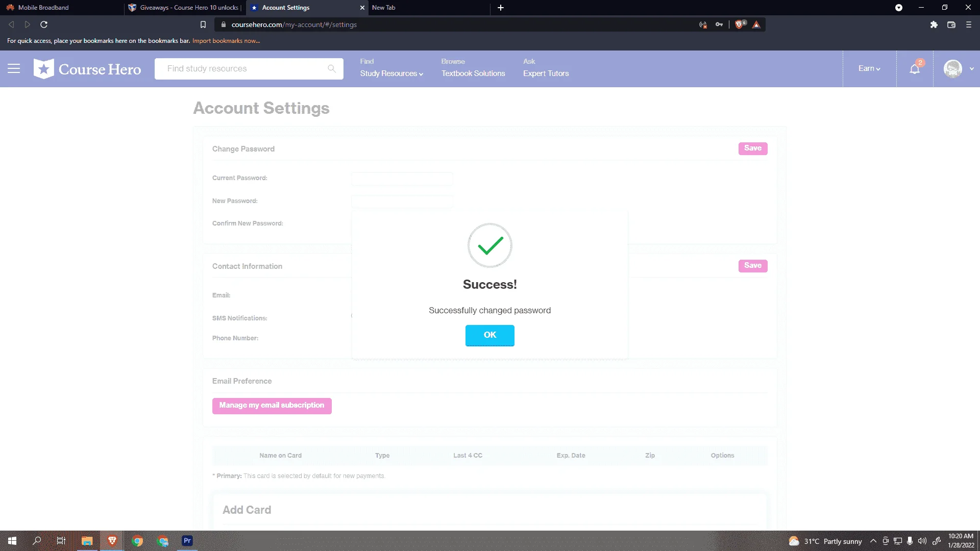Image resolution: width=980 pixels, height=551 pixels.
Task: Open the volume speaker tray icon
Action: [922, 541]
